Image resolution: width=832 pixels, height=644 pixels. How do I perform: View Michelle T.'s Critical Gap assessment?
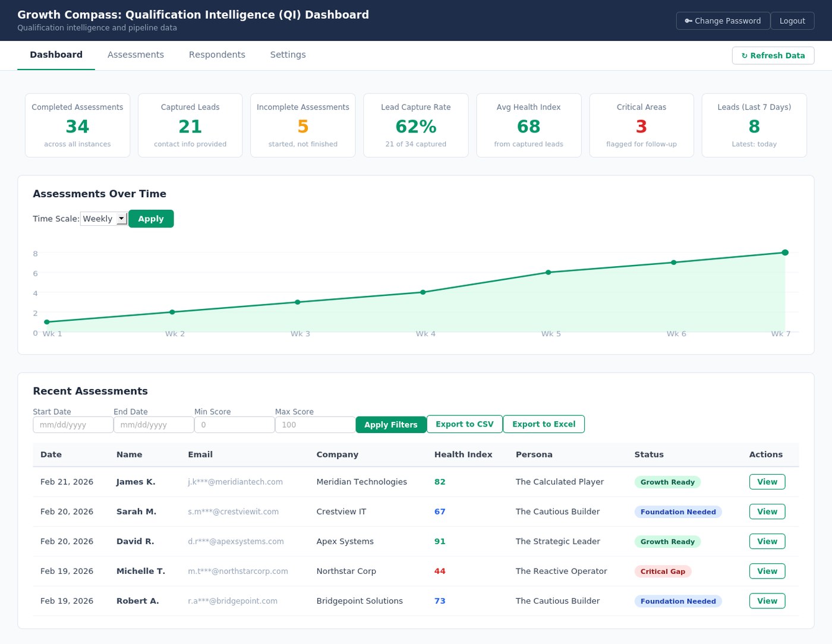(x=767, y=571)
